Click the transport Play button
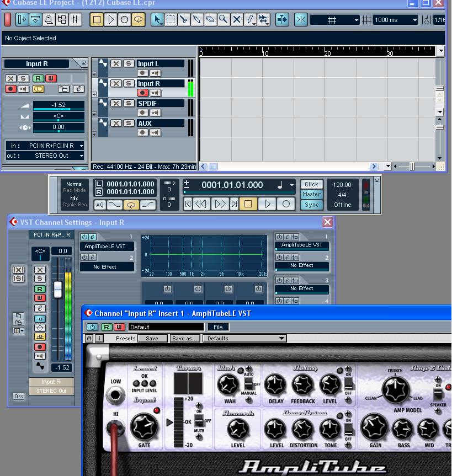 click(267, 204)
